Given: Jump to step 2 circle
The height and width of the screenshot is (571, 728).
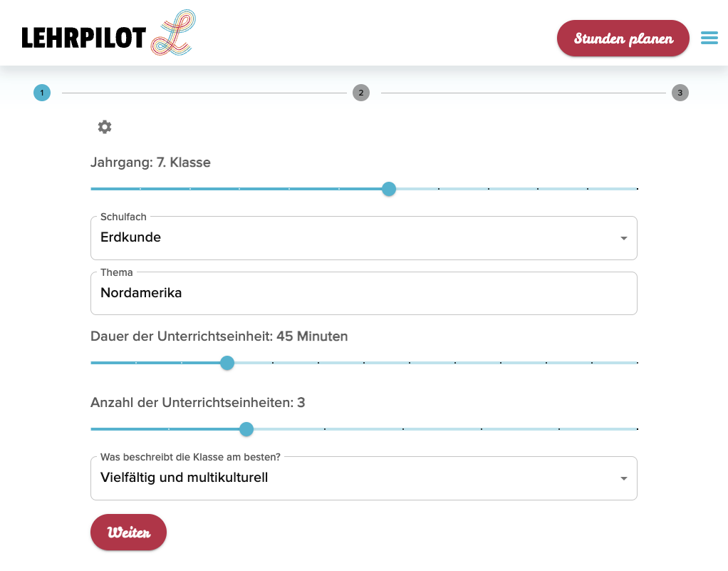Looking at the screenshot, I should pos(360,93).
